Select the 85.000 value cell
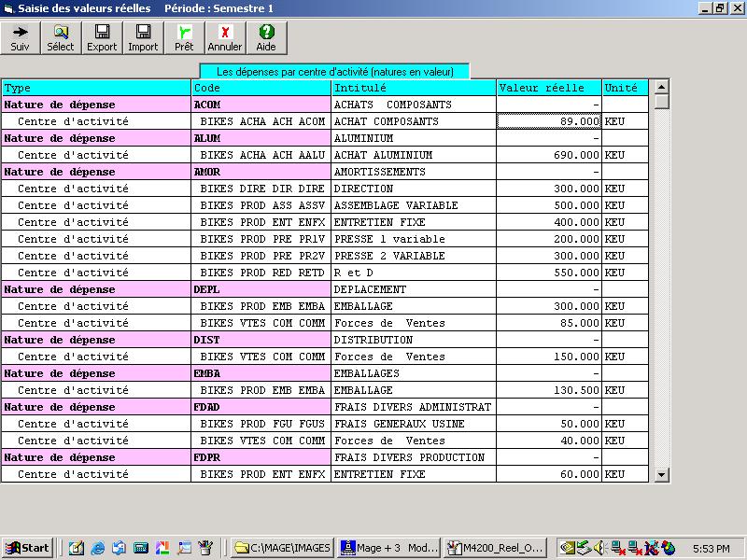The width and height of the screenshot is (747, 560). 549,323
